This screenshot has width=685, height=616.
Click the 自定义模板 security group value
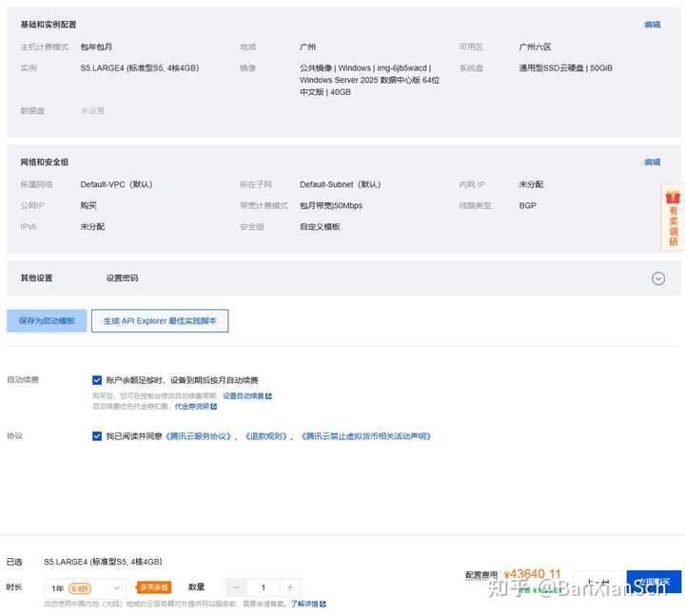coord(320,226)
